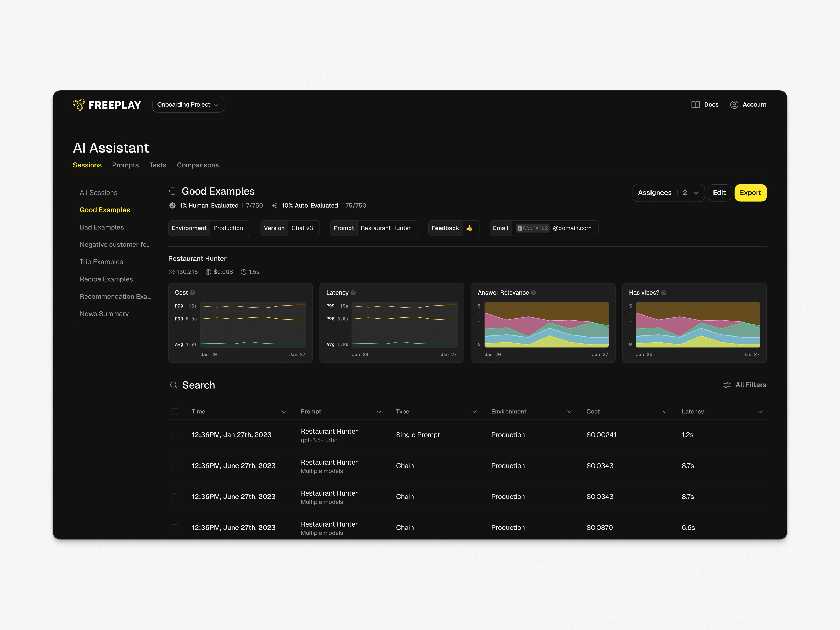Screen dimensions: 840x630
Task: Click the collapse icon beside Good Examples
Action: pos(172,191)
